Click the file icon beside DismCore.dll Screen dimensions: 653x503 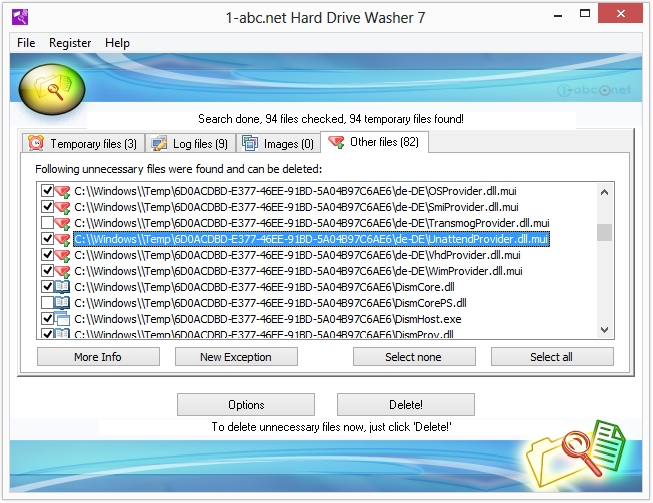pyautogui.click(x=63, y=286)
